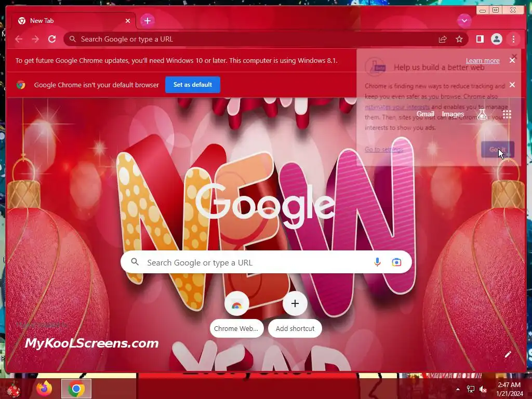Click Add shortcut plus icon
This screenshot has height=399, width=532.
(295, 303)
